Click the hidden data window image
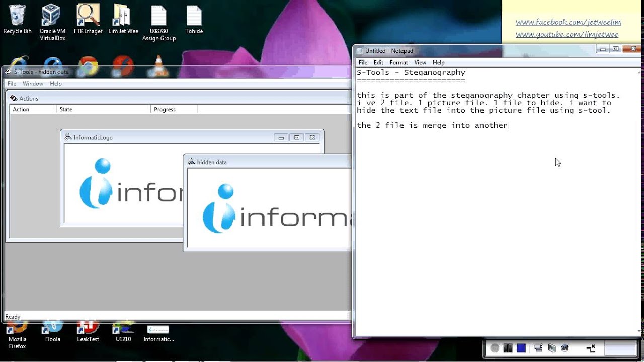 click(x=269, y=209)
